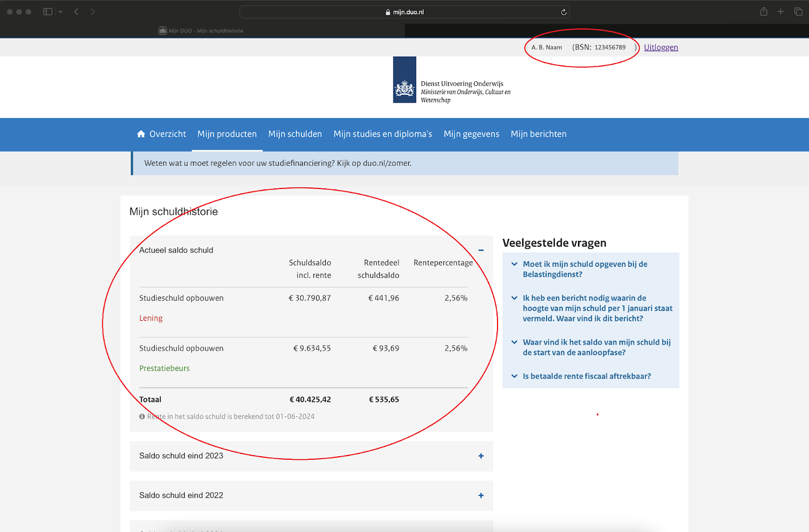Open the Overzicht menu item

click(x=167, y=134)
